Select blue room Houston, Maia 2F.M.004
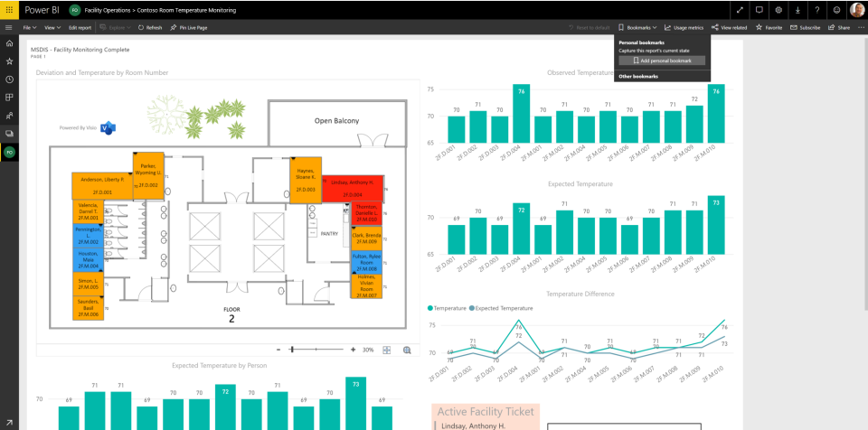The width and height of the screenshot is (868, 430). tap(89, 260)
